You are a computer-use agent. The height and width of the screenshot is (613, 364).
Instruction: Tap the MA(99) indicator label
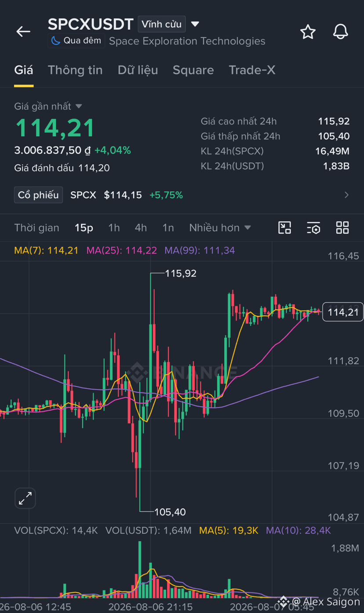click(x=200, y=251)
